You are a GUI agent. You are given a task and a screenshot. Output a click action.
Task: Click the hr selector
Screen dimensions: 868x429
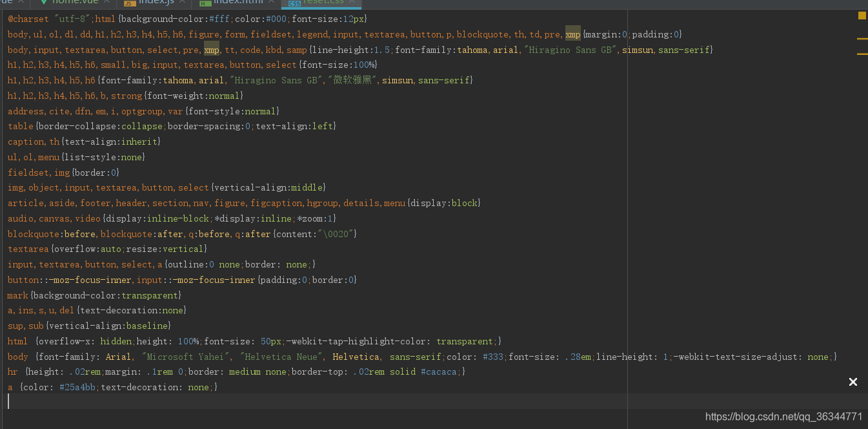(13, 371)
